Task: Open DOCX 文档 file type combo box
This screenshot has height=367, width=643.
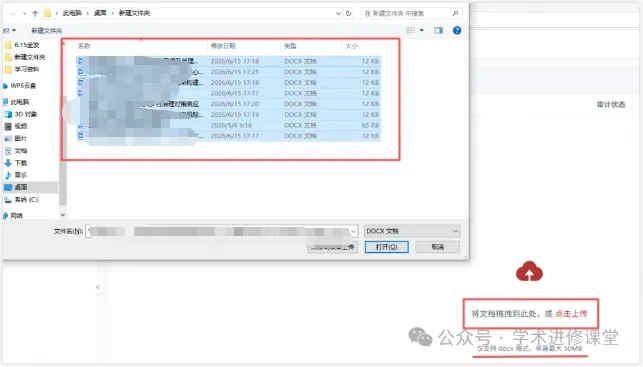Action: click(x=412, y=231)
